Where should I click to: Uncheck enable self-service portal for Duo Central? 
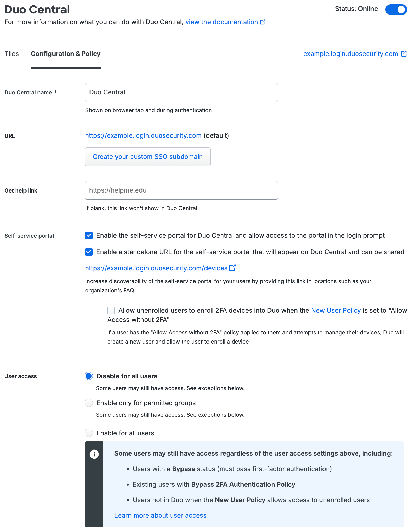[88, 236]
